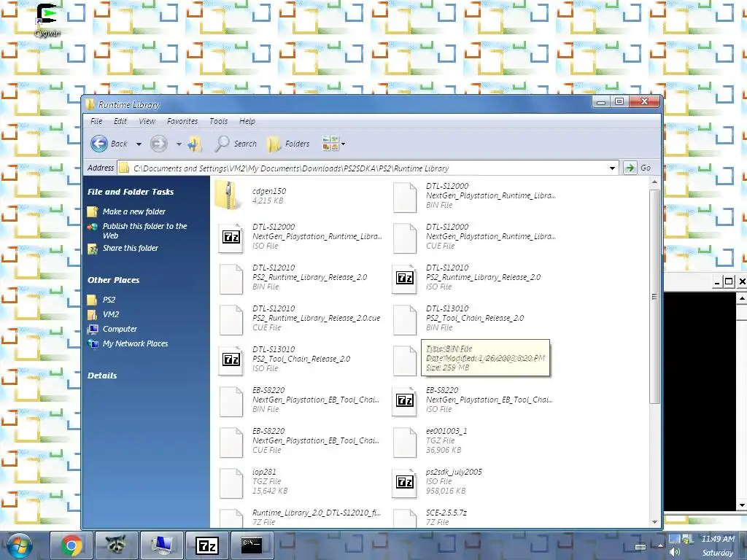Select ee001003_1 TGZ file icon

(404, 442)
